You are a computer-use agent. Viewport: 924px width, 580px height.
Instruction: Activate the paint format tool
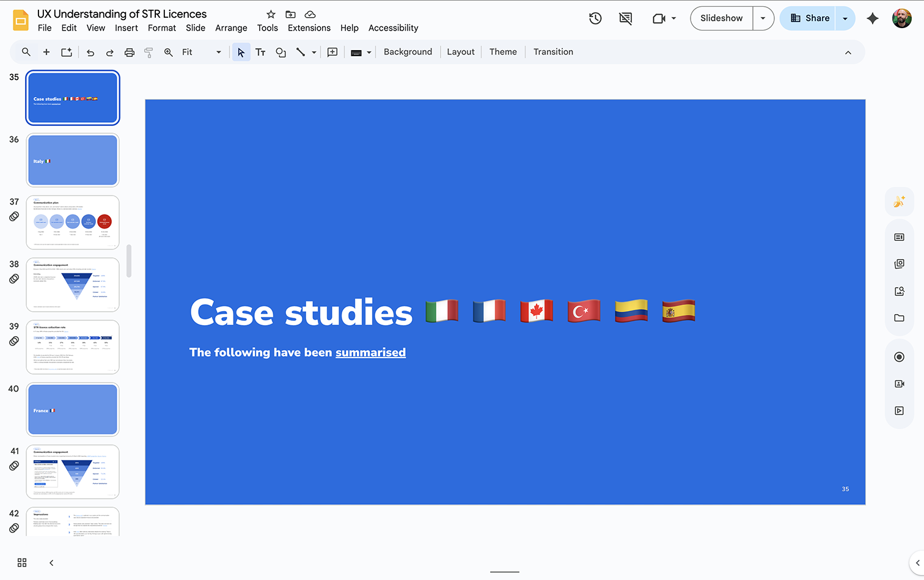pyautogui.click(x=148, y=52)
